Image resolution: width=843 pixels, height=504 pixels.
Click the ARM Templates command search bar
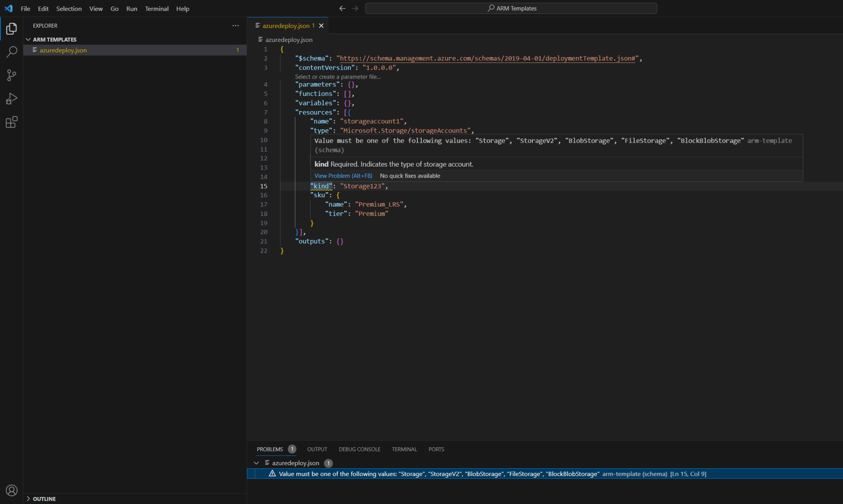[x=511, y=8]
